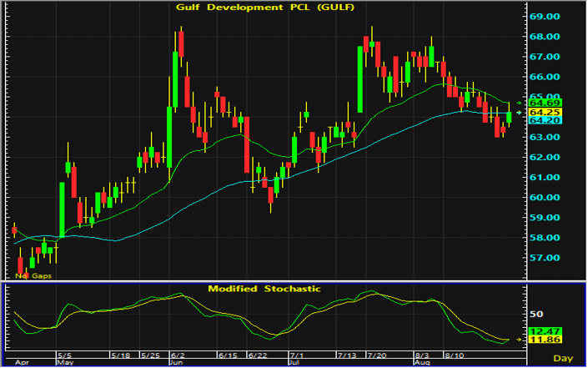The width and height of the screenshot is (588, 368).
Task: Click the Jul month label
Action: click(294, 363)
